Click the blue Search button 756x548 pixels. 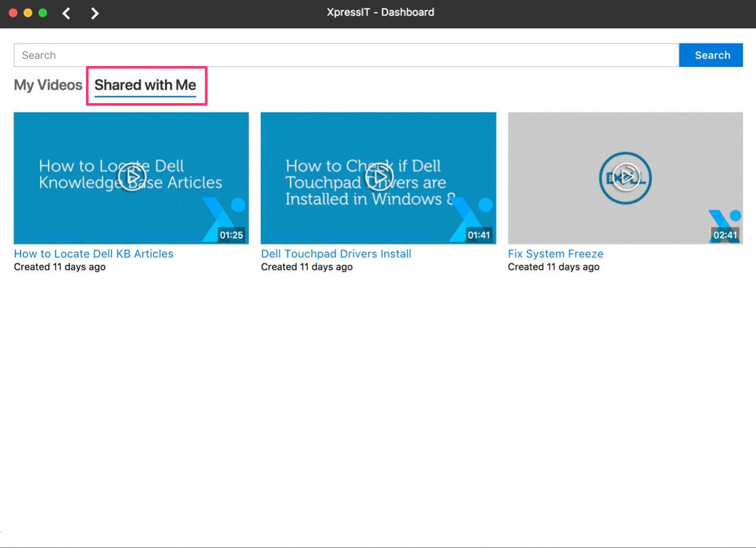coord(712,55)
